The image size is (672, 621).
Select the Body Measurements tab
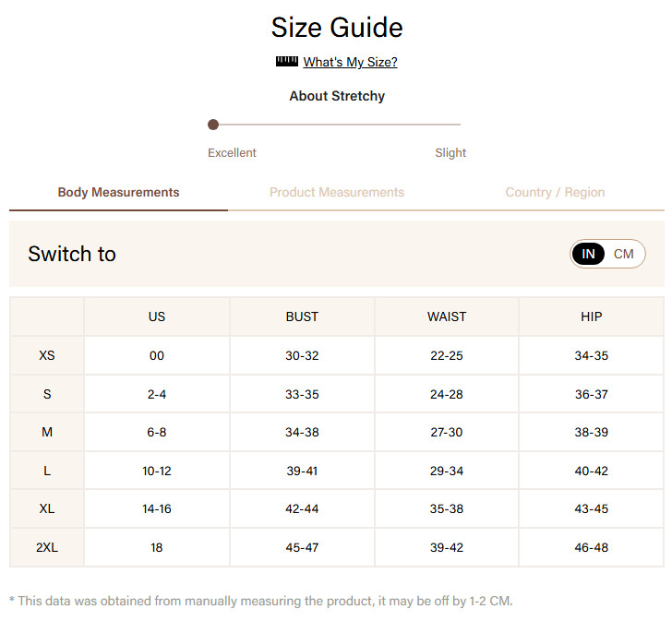pos(118,192)
